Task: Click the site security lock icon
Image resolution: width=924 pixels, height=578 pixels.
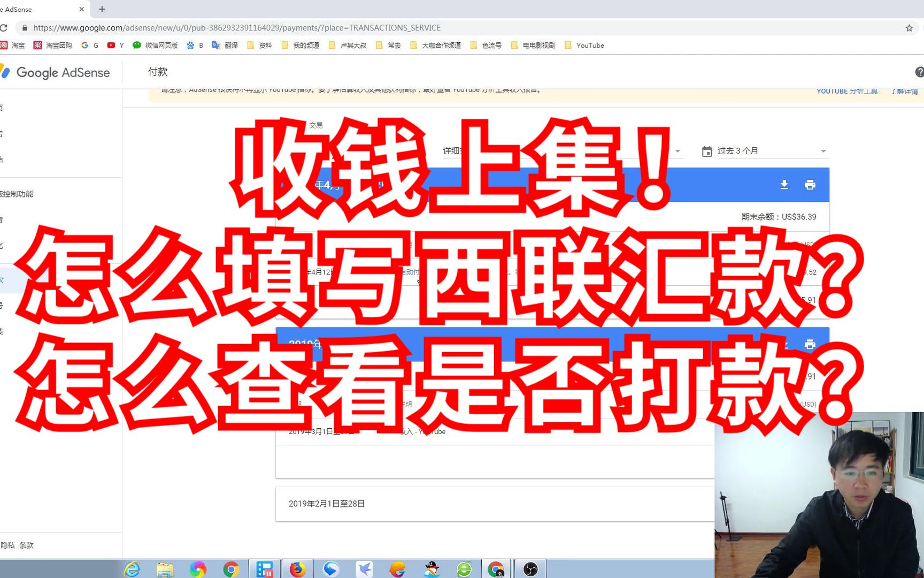Action: pos(25,28)
